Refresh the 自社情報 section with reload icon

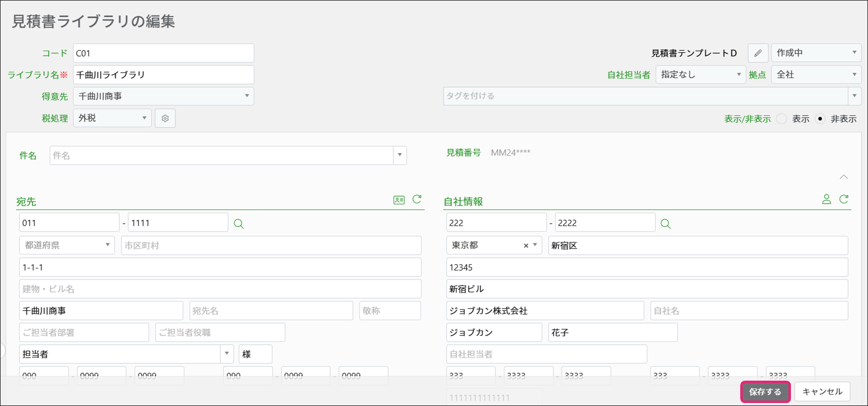844,199
